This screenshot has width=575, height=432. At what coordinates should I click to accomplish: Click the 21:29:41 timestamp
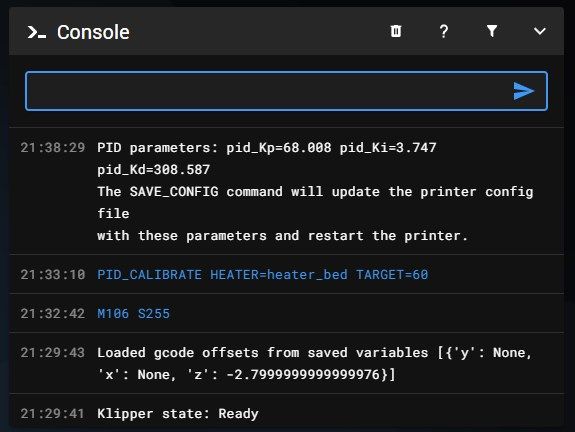[53, 414]
